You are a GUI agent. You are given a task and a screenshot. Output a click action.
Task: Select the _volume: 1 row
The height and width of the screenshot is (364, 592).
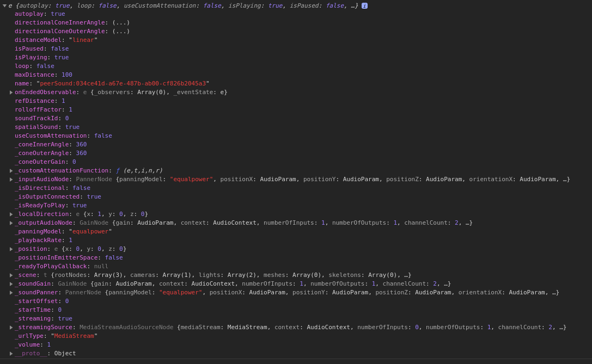point(33,345)
